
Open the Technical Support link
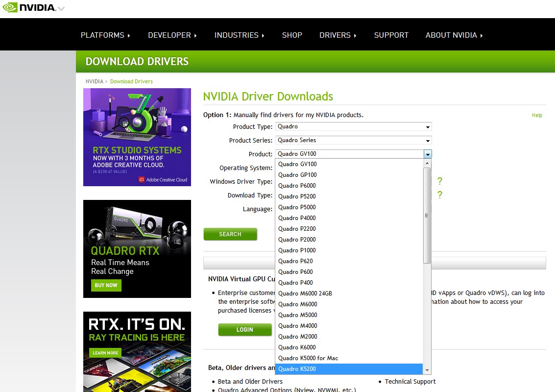[410, 381]
